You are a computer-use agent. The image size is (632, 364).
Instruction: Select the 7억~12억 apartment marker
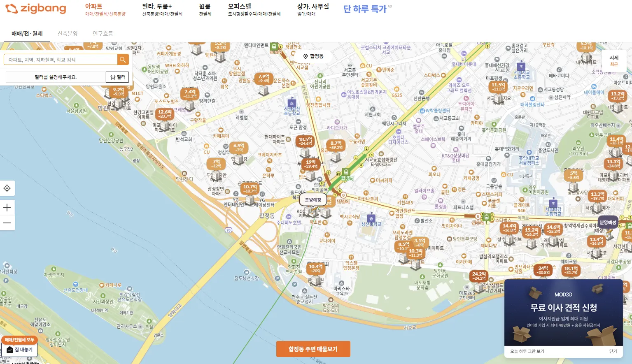pyautogui.click(x=217, y=163)
